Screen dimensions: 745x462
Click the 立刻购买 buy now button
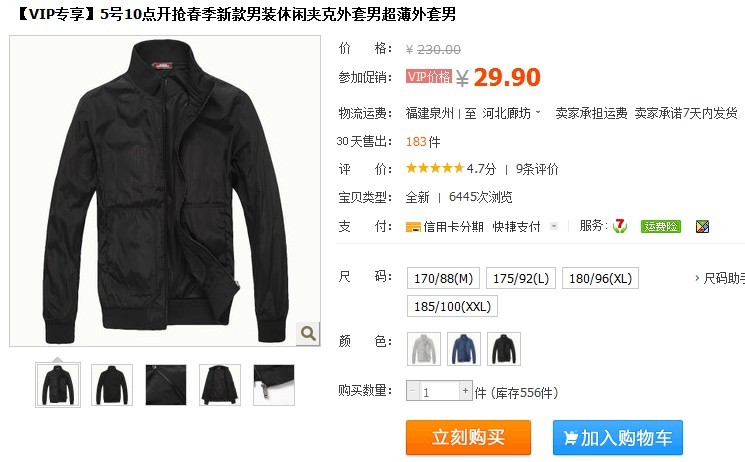click(x=468, y=437)
